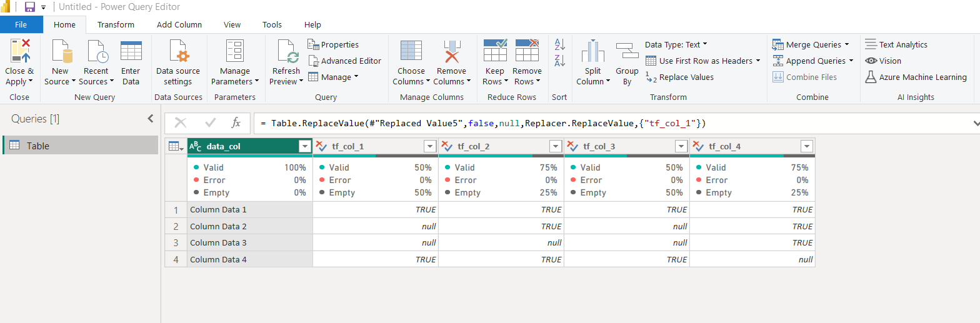
Task: Select row number 3 header
Action: point(176,242)
